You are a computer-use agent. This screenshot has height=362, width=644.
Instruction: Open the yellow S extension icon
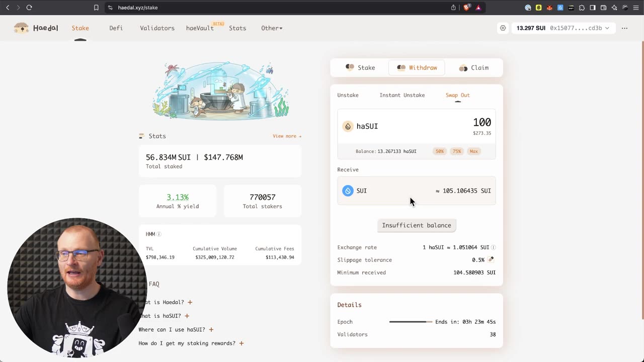pyautogui.click(x=538, y=8)
